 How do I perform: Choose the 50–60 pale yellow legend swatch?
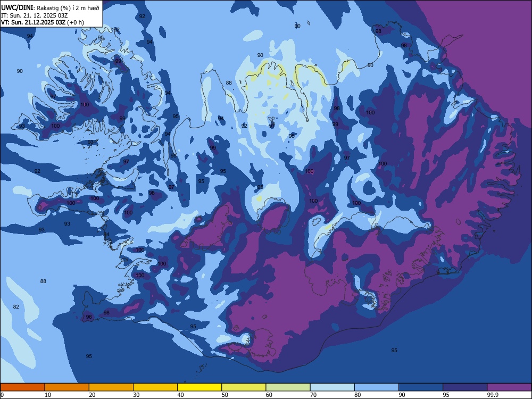pyautogui.click(x=244, y=387)
